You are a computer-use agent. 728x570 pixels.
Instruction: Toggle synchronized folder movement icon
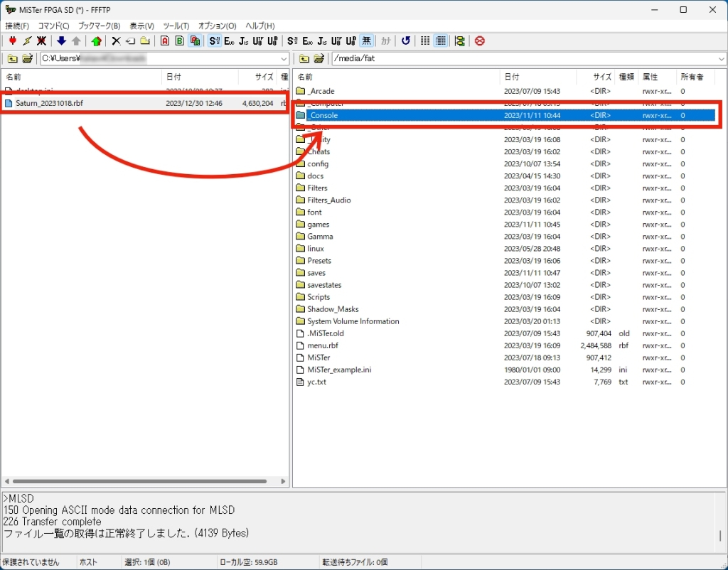tap(460, 41)
